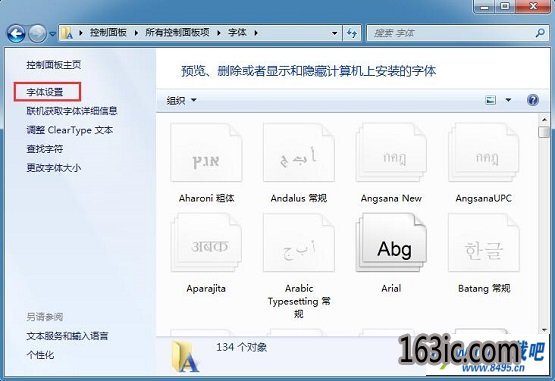Click the Arial label

click(x=391, y=289)
